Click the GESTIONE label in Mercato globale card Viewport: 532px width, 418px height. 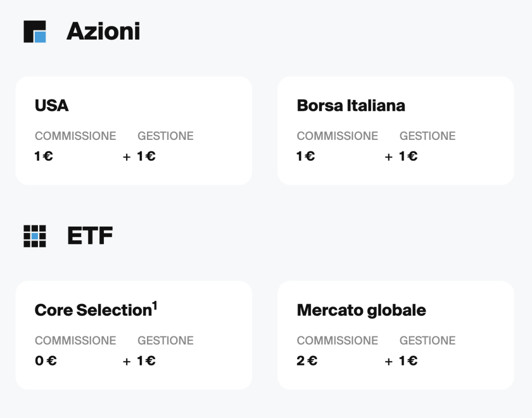(x=428, y=340)
